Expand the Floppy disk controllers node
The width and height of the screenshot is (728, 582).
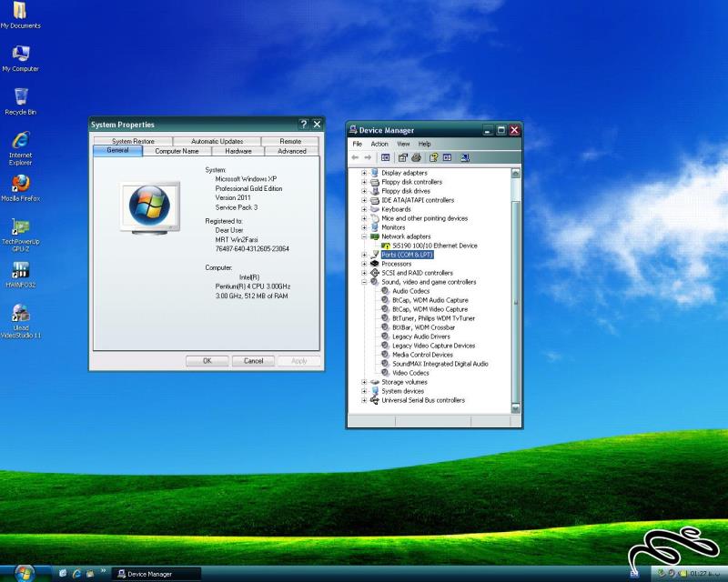(364, 182)
